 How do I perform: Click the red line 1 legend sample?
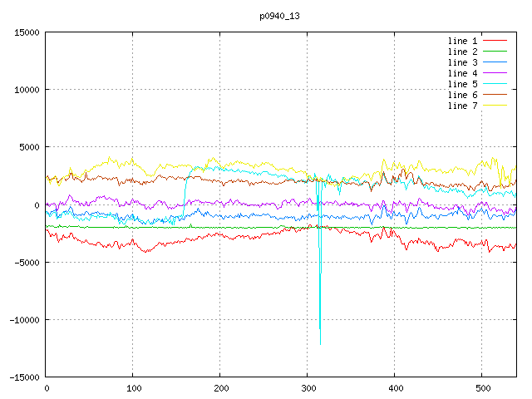coord(495,41)
